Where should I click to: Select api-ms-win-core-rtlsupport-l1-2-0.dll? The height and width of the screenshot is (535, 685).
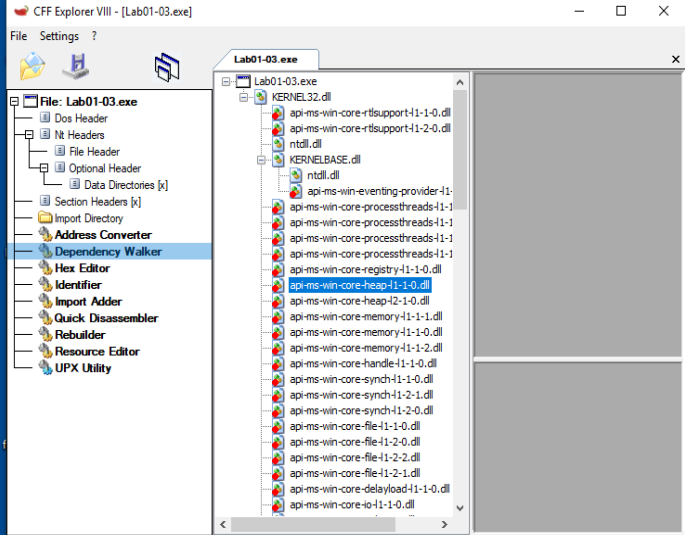click(370, 128)
